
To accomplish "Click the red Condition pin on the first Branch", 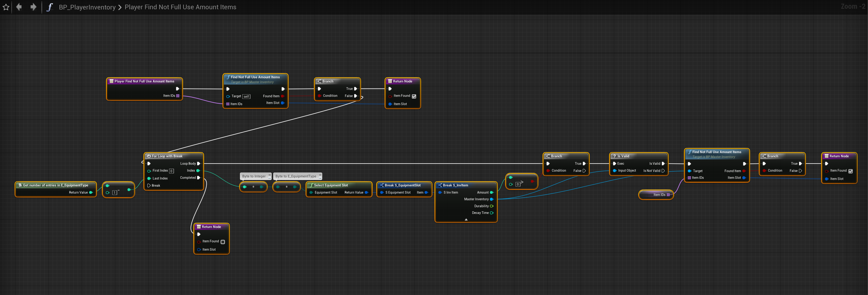I will click(x=319, y=96).
